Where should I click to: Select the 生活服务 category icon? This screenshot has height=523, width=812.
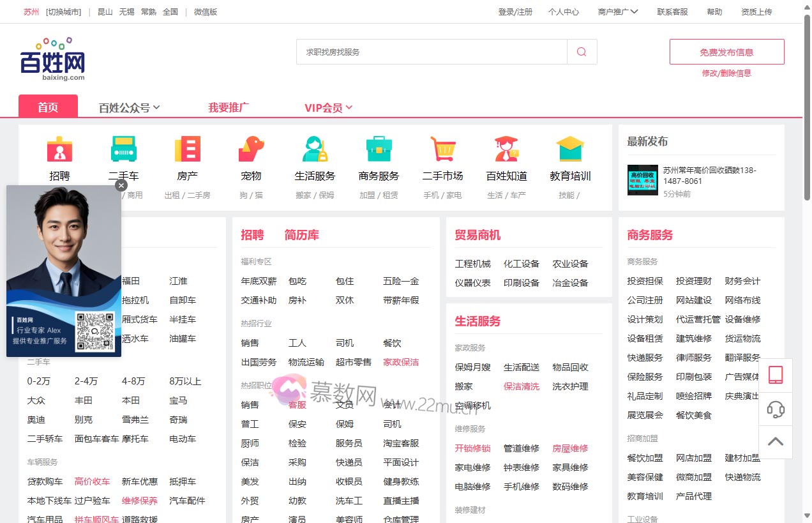[x=315, y=148]
